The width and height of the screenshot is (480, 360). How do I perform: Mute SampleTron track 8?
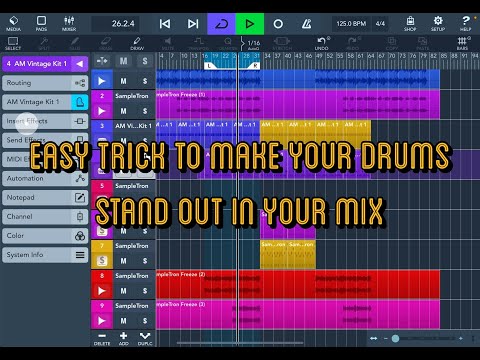(x=123, y=291)
